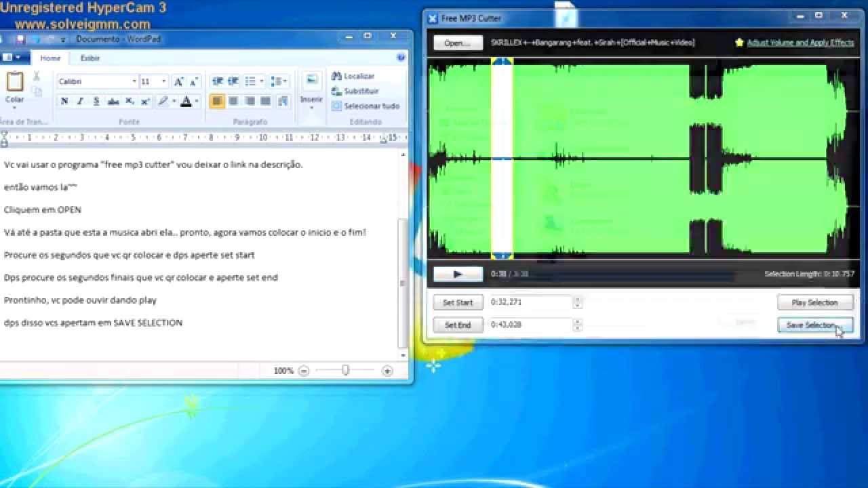Toggle superscript formatting
The image size is (868, 488).
pyautogui.click(x=145, y=101)
